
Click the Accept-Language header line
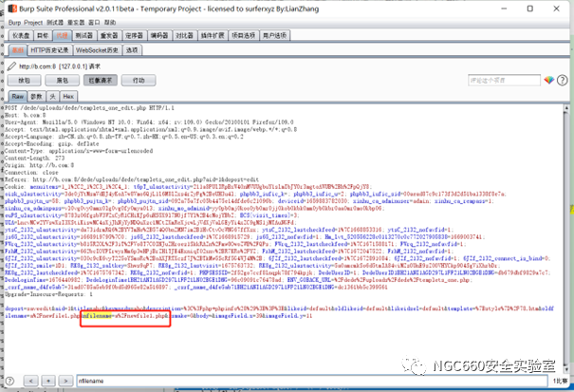(x=124, y=137)
